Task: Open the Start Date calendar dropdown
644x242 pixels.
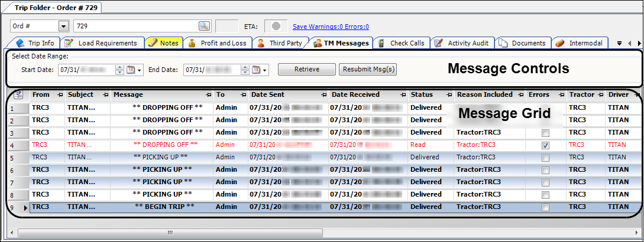Action: point(135,70)
